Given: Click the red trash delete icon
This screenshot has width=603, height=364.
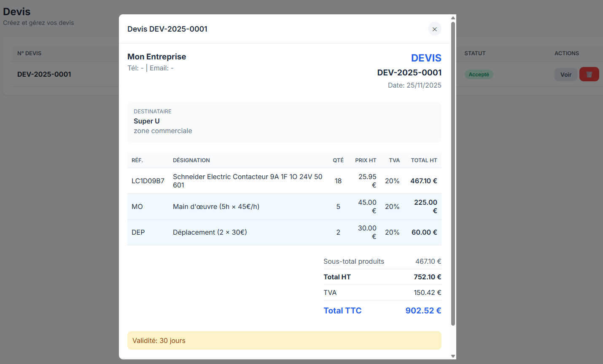Looking at the screenshot, I should pos(589,75).
